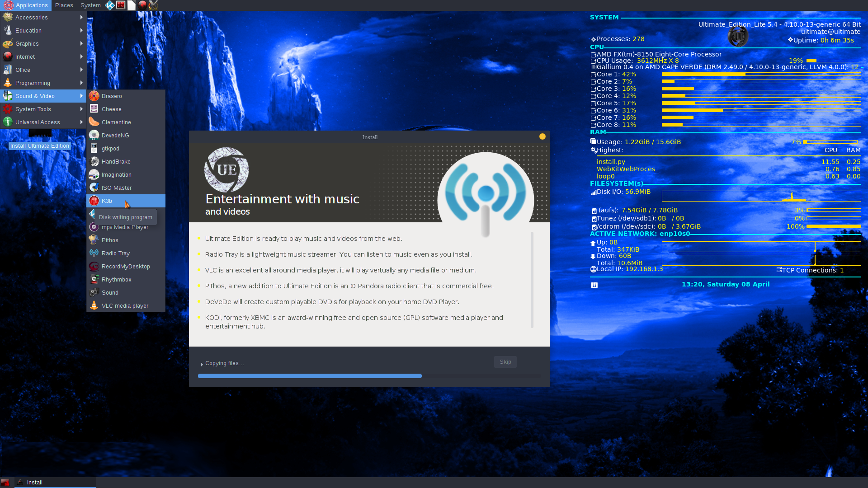Open the Places menu
868x488 pixels.
[64, 5]
